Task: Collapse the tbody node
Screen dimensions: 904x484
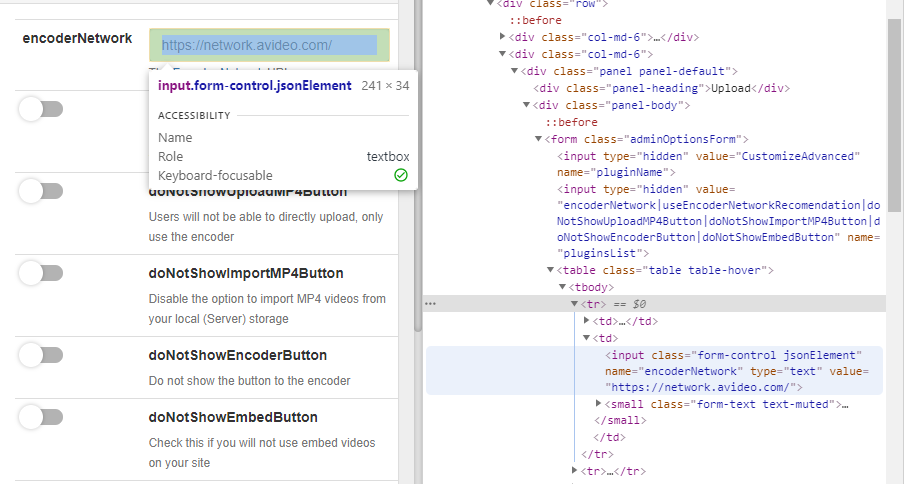Action: [x=563, y=287]
